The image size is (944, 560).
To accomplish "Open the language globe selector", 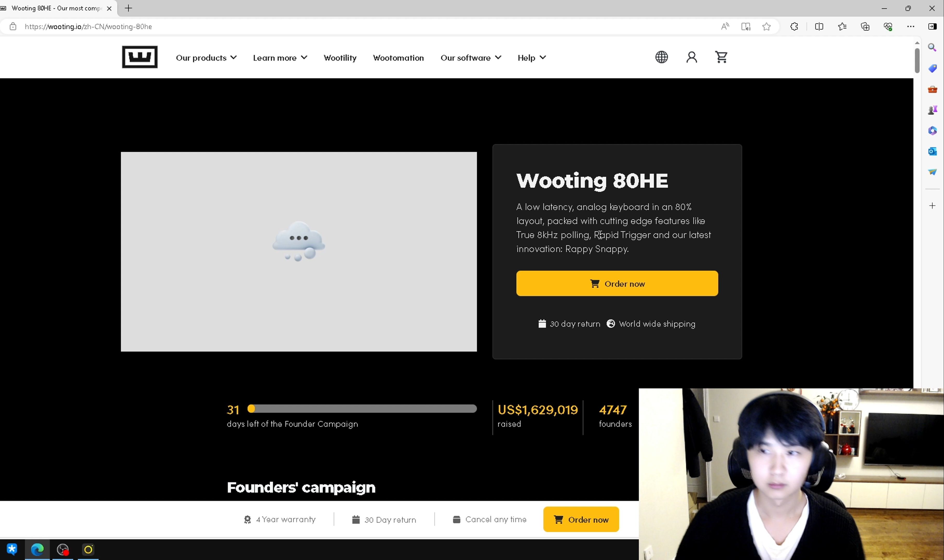I will tap(661, 57).
